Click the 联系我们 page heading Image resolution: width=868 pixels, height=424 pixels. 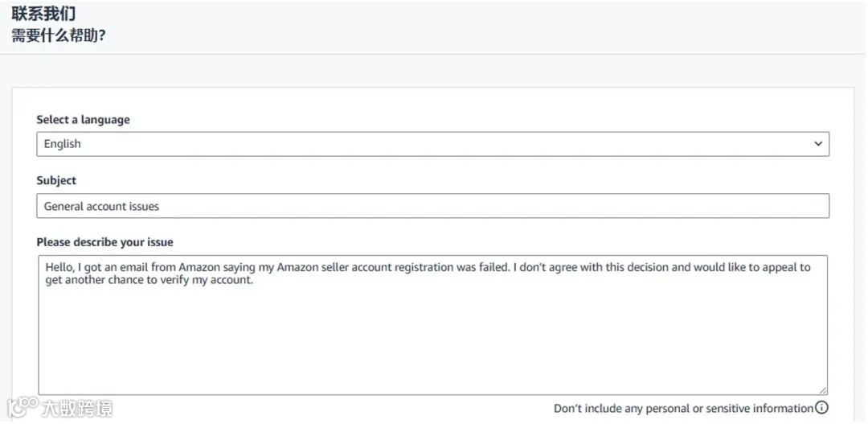[44, 14]
